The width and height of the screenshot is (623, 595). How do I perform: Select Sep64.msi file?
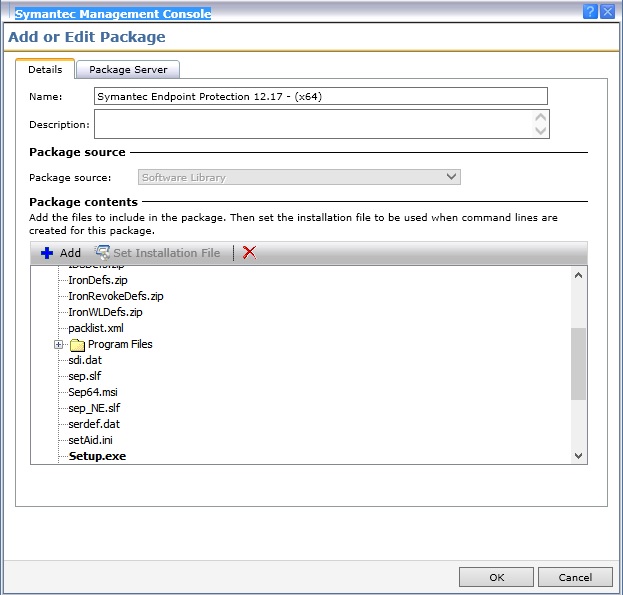coord(93,392)
